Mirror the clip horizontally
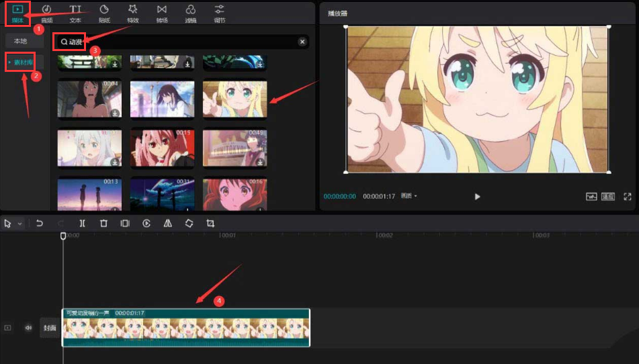 [x=167, y=223]
